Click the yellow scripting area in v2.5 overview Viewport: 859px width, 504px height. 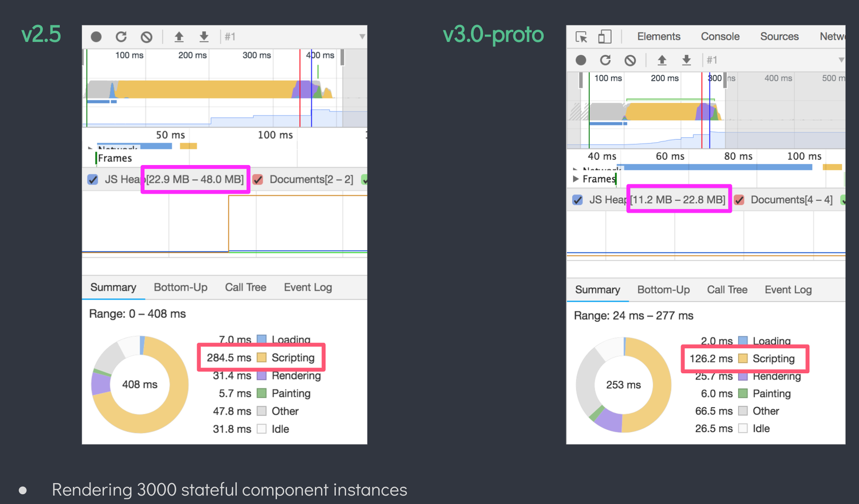[x=206, y=89]
